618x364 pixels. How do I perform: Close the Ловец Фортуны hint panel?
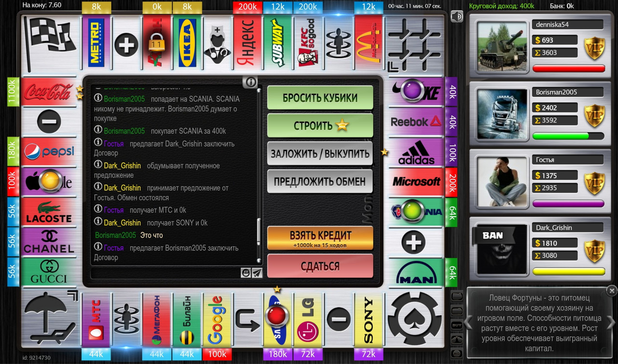coord(612,291)
